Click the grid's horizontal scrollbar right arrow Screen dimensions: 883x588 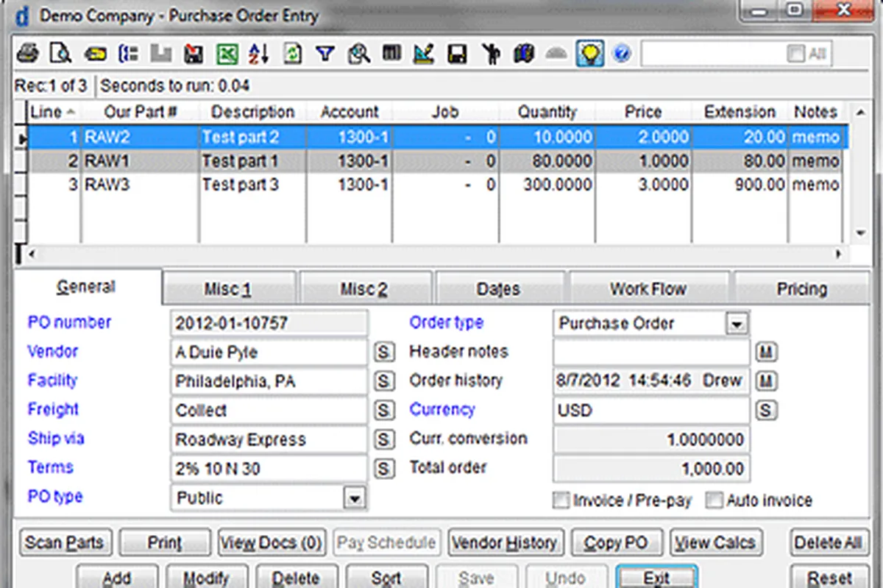tap(838, 254)
